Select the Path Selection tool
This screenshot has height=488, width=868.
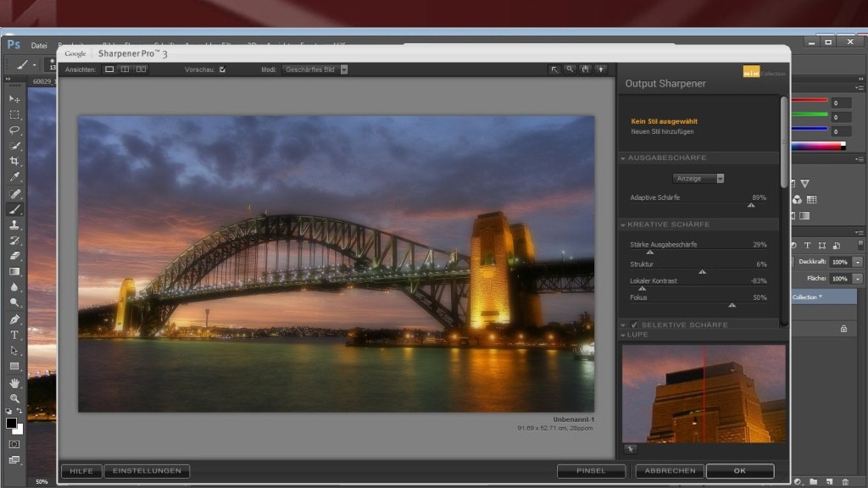(14, 350)
